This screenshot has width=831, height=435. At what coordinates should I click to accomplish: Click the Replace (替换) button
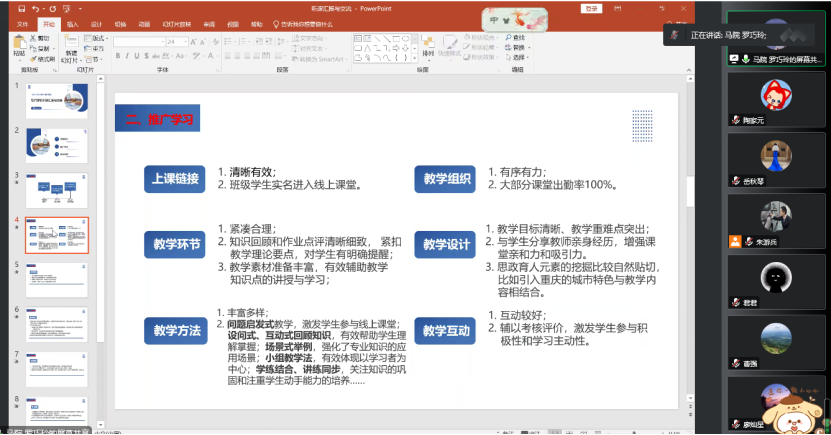[x=517, y=47]
